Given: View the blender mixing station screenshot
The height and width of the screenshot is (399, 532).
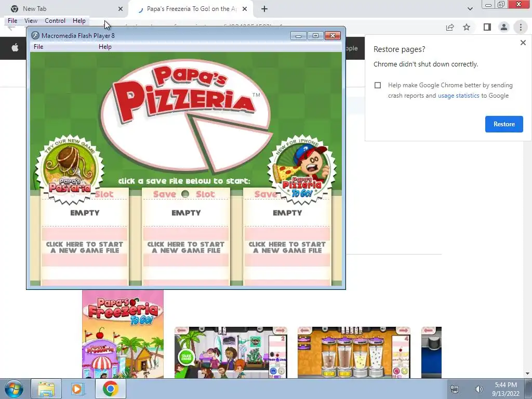Looking at the screenshot, I should tap(354, 353).
